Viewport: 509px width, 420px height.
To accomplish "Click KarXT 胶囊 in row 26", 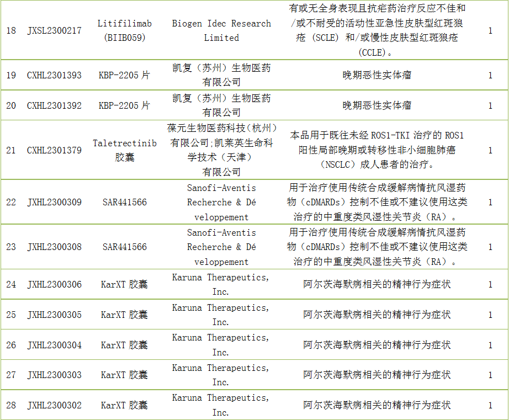I will coord(124,345).
